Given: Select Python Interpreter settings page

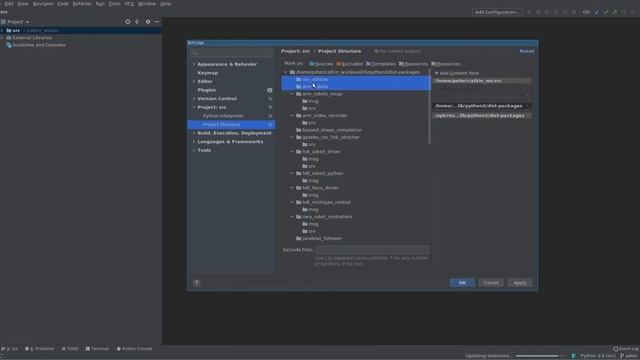Looking at the screenshot, I should pos(223,116).
